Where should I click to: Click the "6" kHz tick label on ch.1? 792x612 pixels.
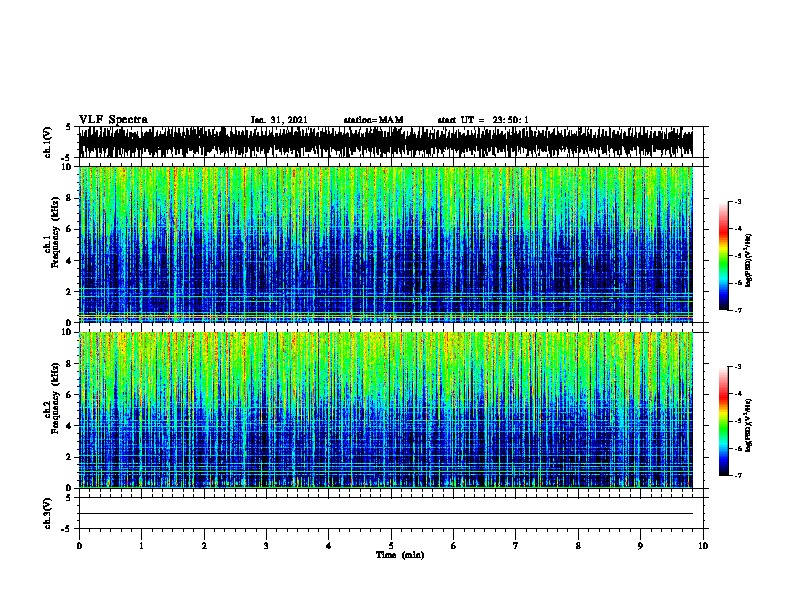click(x=69, y=229)
